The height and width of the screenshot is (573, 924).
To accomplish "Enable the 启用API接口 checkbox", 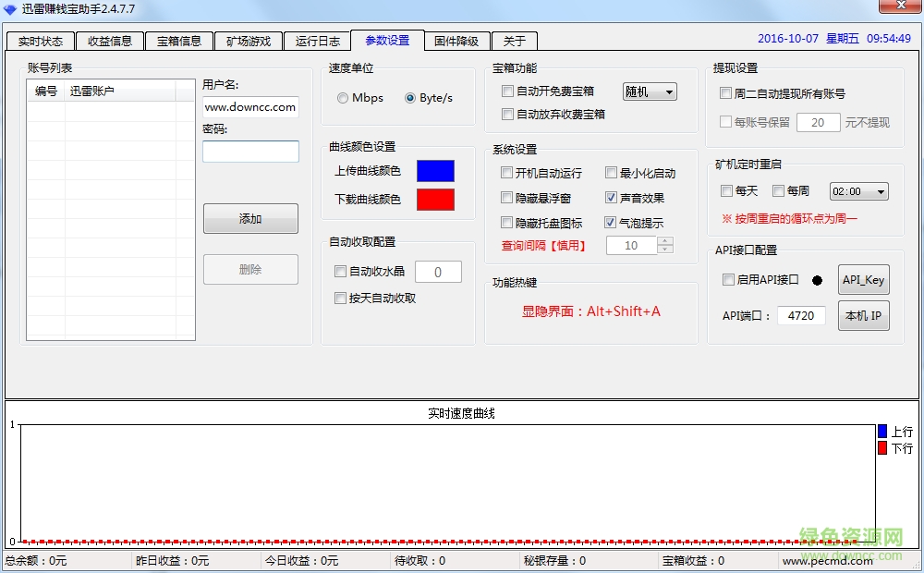I will (x=727, y=280).
